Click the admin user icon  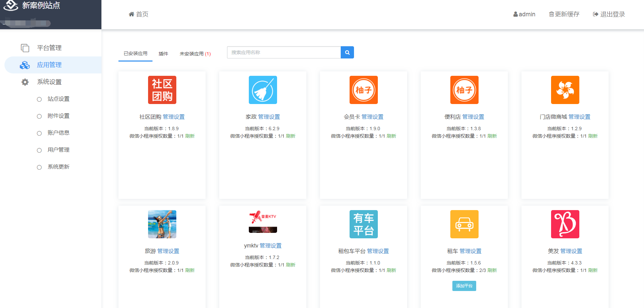(515, 14)
